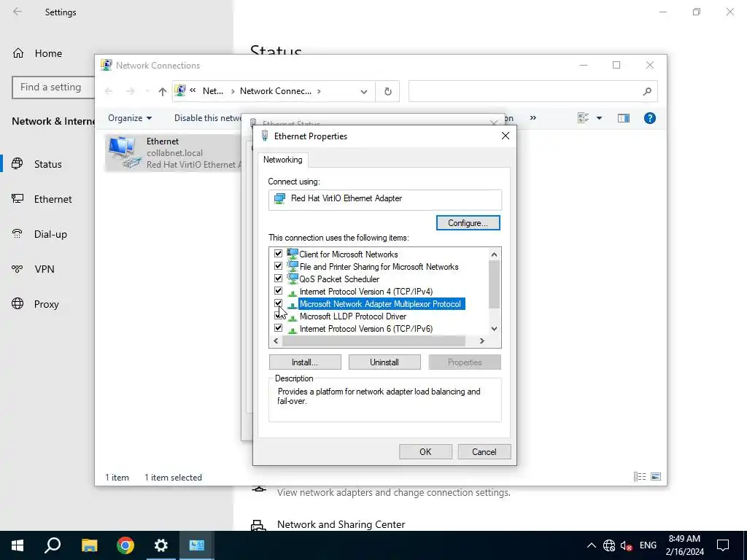Click the Install... button
The height and width of the screenshot is (560, 747).
point(305,362)
